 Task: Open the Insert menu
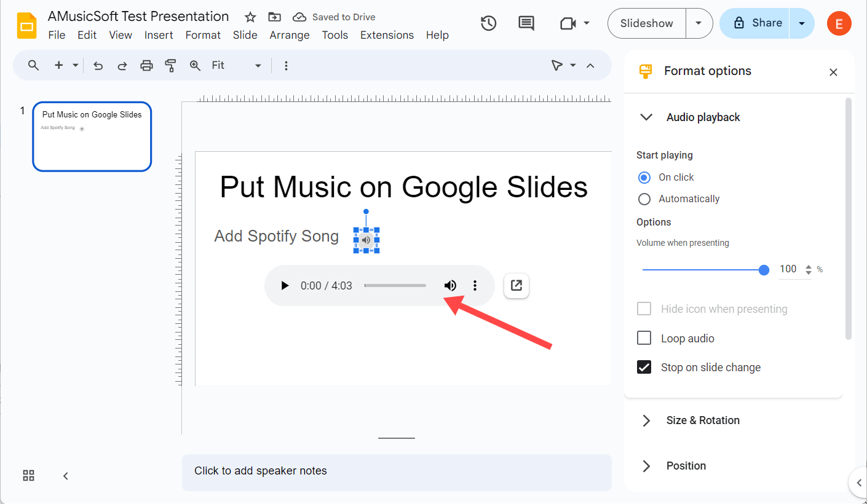point(159,35)
